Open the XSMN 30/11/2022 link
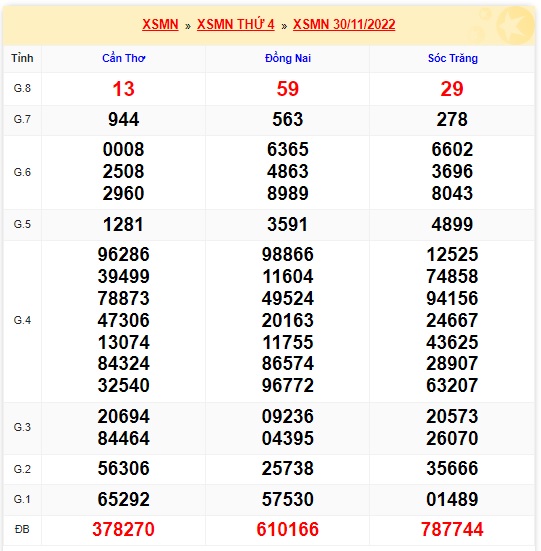The width and height of the screenshot is (541, 551). pos(344,25)
